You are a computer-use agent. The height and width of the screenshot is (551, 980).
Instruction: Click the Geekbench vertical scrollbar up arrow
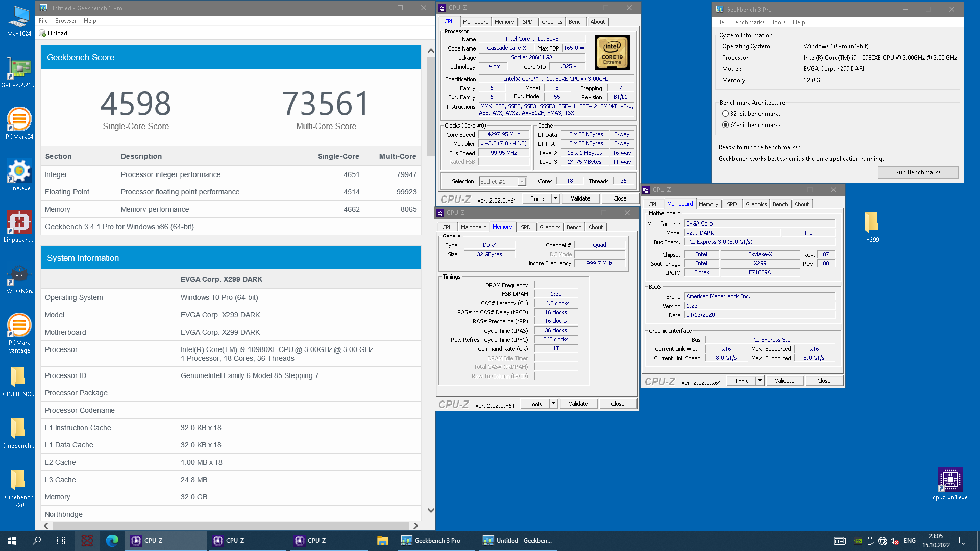coord(431,51)
